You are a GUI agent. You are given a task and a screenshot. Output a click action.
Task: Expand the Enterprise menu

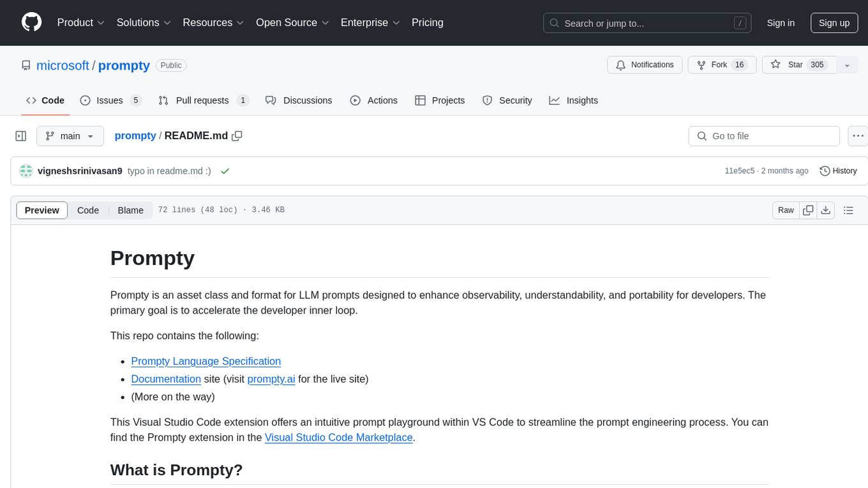370,22
